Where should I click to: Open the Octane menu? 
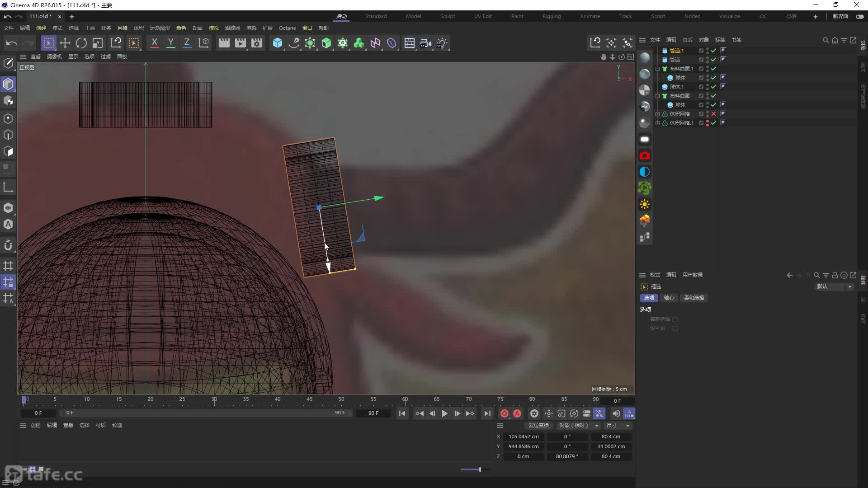[288, 28]
